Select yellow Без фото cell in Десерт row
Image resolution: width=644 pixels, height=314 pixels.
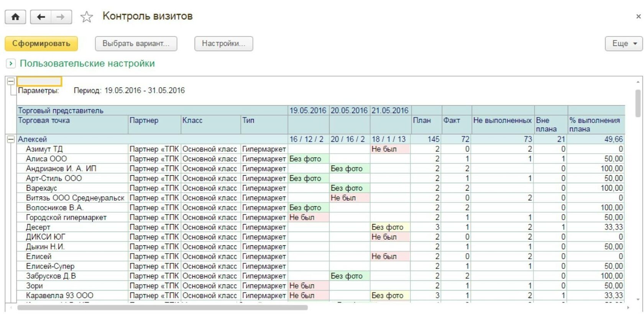(390, 227)
